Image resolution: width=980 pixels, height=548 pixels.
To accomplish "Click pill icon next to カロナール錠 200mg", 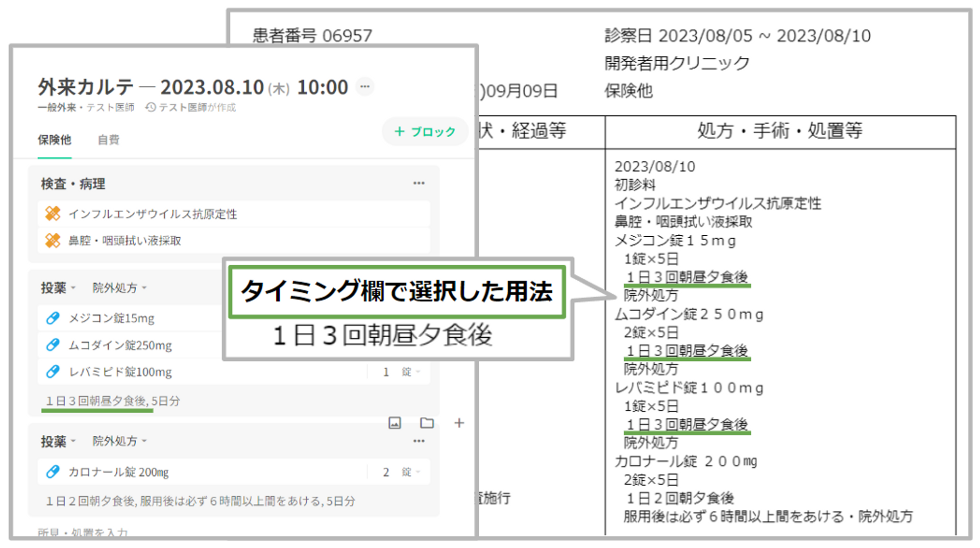I will [52, 472].
